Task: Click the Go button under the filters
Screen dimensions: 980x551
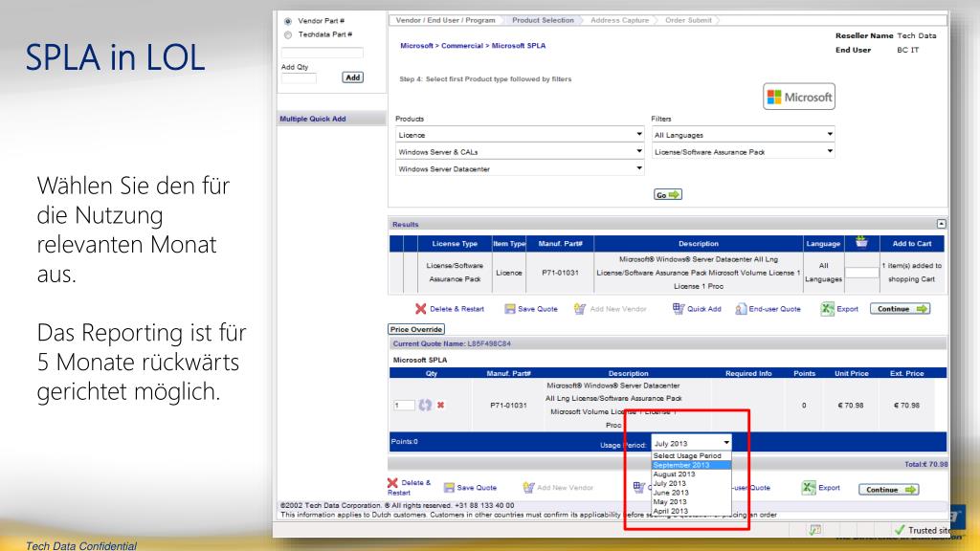Action: [x=667, y=195]
